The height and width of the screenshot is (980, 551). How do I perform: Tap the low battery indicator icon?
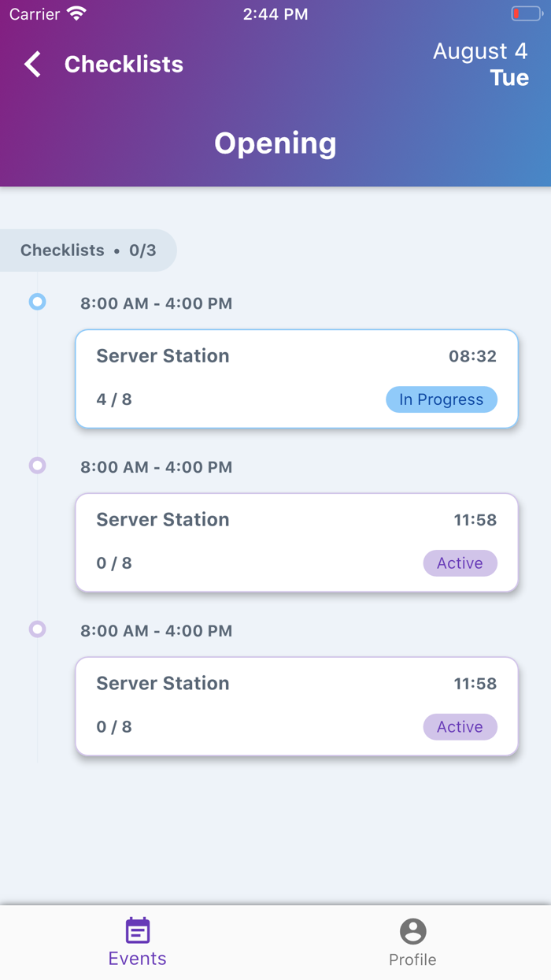[x=525, y=14]
